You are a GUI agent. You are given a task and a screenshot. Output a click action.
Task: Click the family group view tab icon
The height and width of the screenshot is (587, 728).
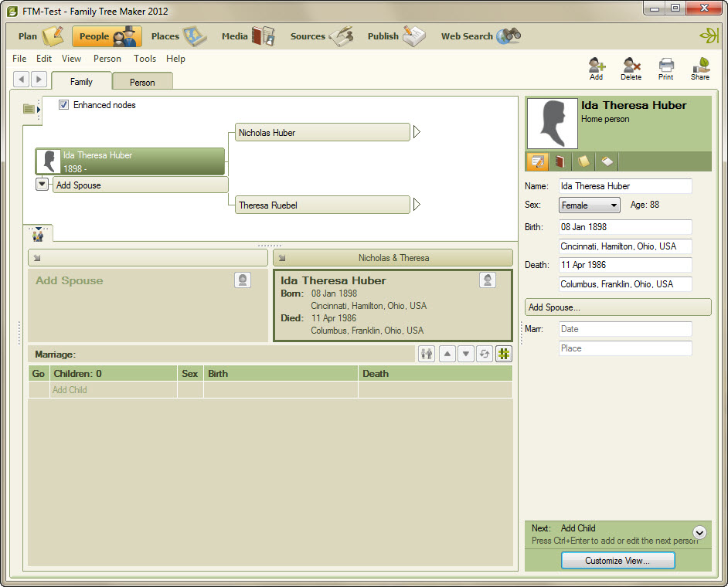click(38, 234)
